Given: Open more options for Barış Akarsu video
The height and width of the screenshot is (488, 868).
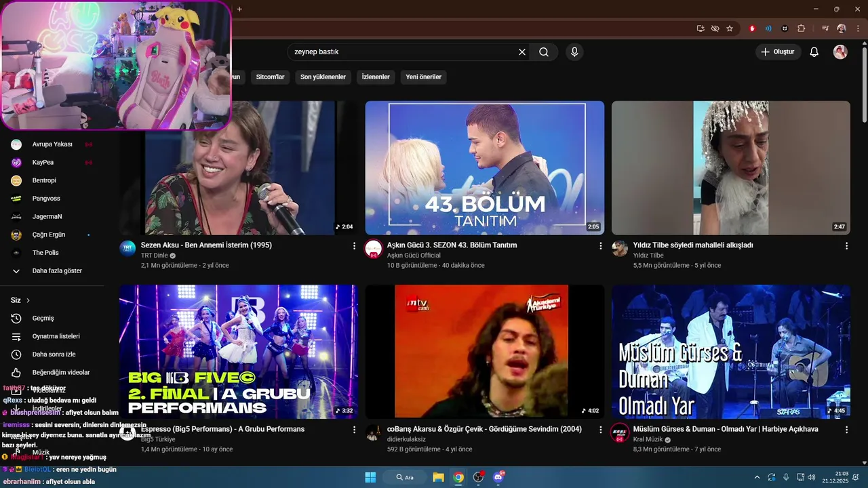Looking at the screenshot, I should point(600,430).
